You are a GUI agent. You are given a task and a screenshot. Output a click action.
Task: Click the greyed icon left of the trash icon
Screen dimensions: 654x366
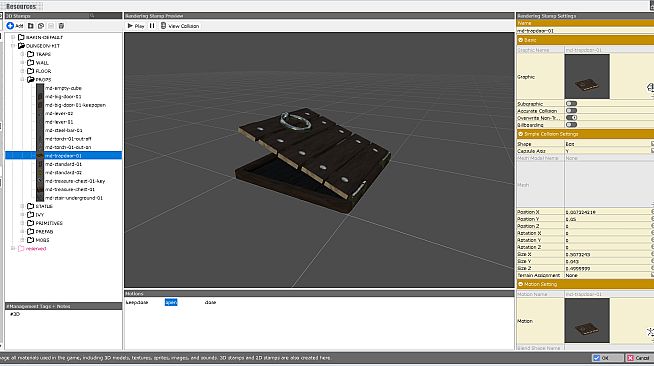point(51,26)
